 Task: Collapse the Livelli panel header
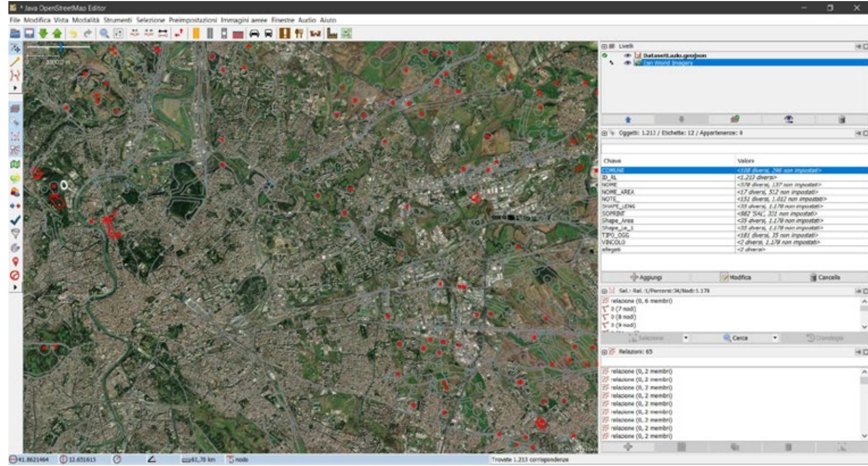(605, 46)
